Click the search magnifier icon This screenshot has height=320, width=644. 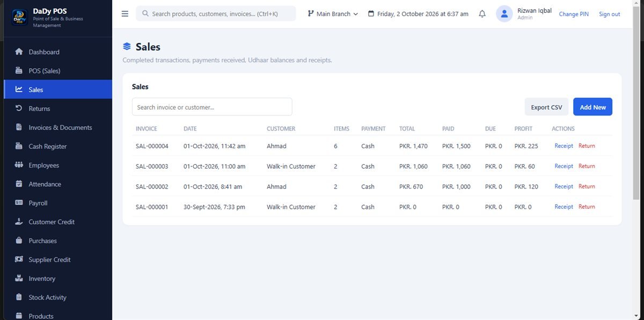click(145, 13)
